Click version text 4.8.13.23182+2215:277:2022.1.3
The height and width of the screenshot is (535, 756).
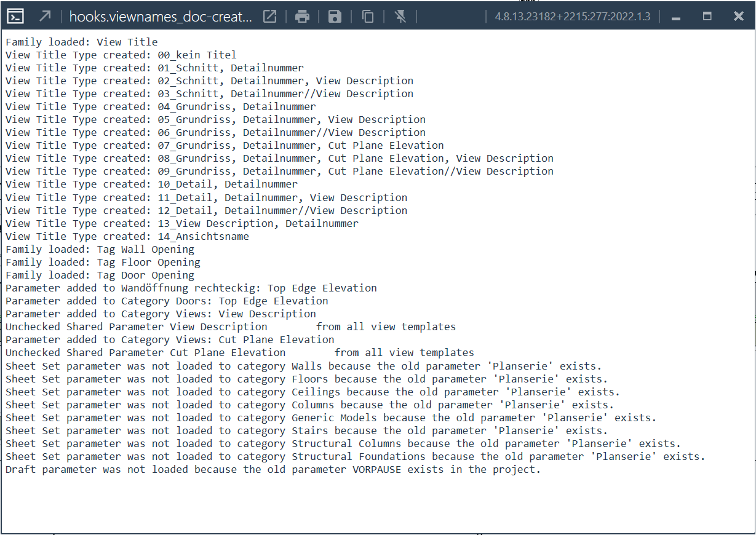click(573, 17)
